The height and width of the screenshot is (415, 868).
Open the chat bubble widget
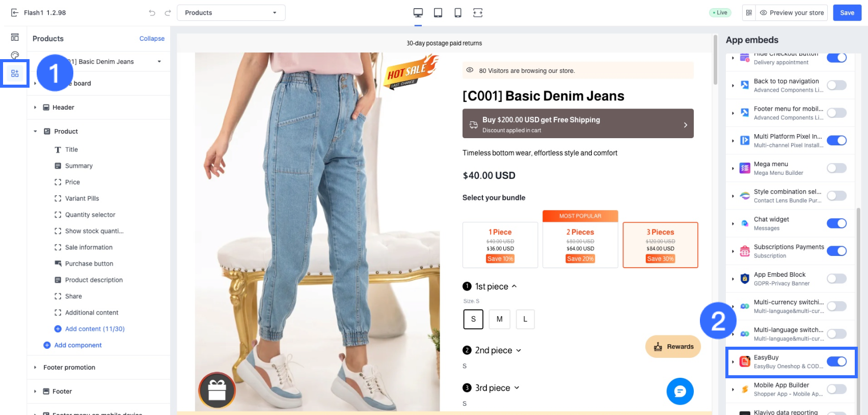coord(680,392)
